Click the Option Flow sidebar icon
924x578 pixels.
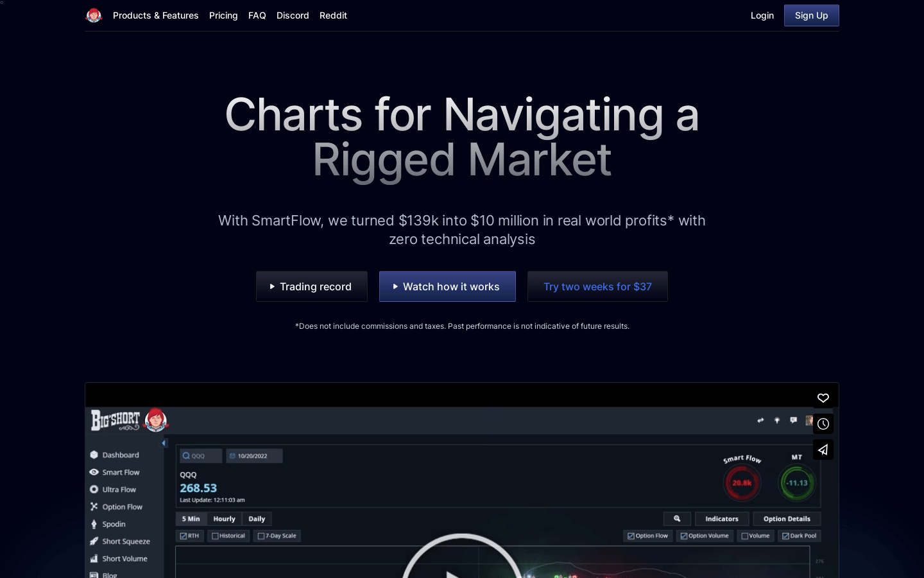(94, 507)
